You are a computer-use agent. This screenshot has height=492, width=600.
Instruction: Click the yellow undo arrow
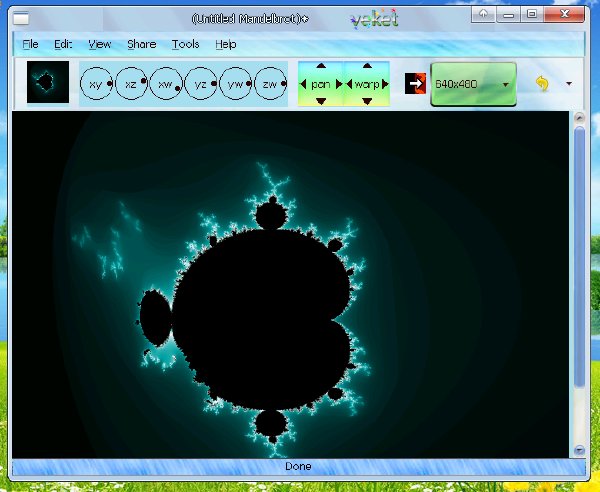543,83
